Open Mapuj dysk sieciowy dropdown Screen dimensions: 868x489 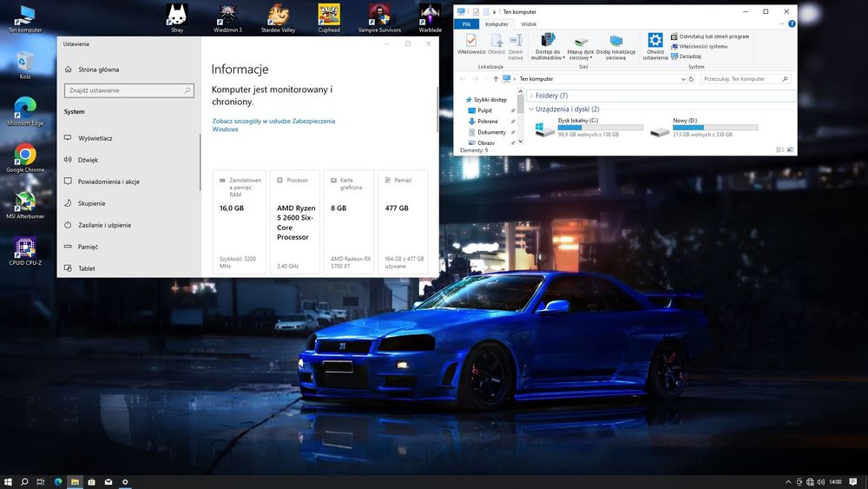click(580, 47)
